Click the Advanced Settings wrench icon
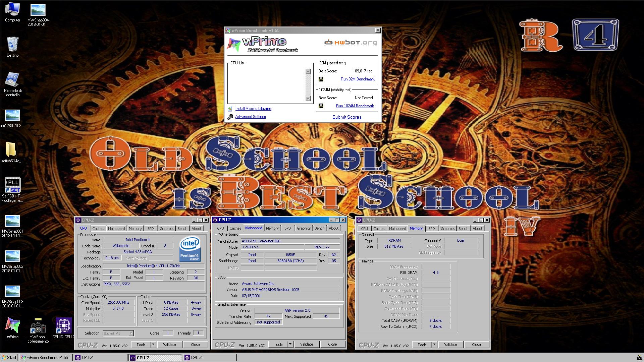 230,117
